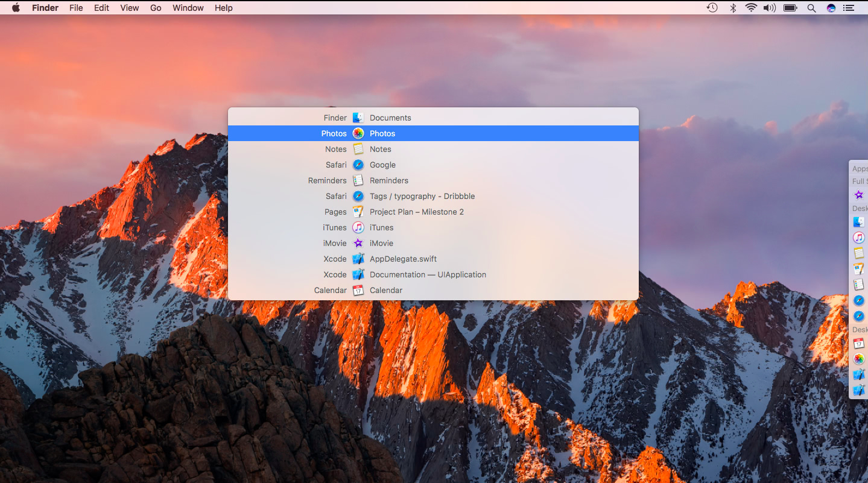Choose the highlighted Photos row in the switcher
The width and height of the screenshot is (868, 483).
tap(433, 133)
